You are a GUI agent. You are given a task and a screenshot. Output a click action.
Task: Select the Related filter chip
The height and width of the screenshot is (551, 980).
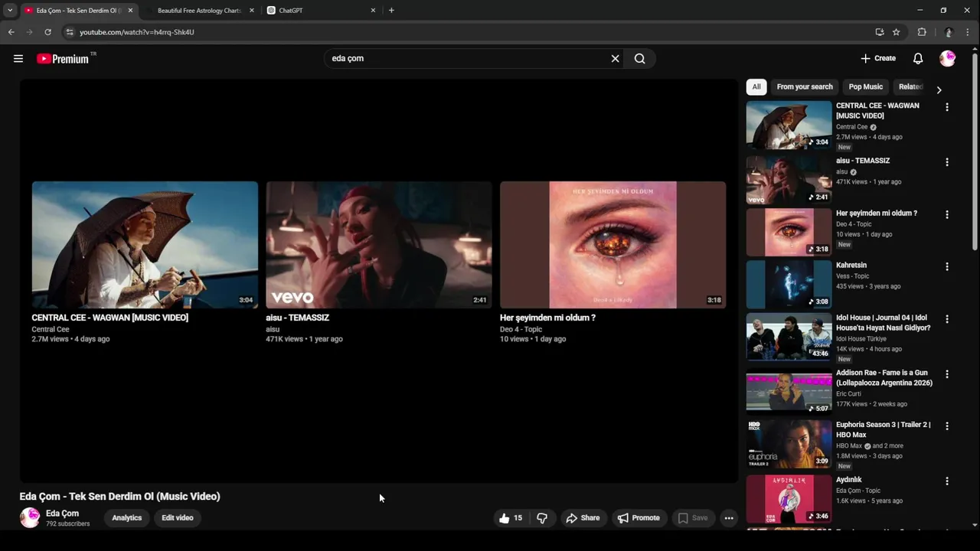[x=910, y=86]
